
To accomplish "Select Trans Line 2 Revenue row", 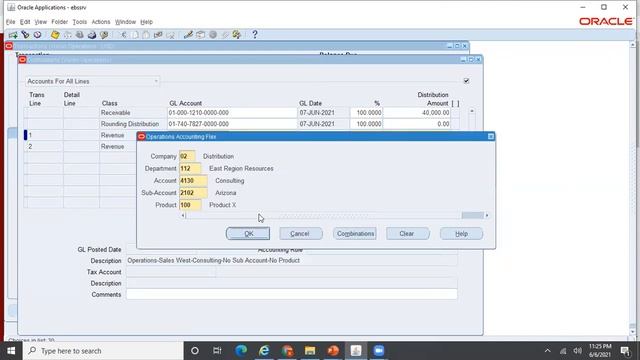I will (x=80, y=146).
